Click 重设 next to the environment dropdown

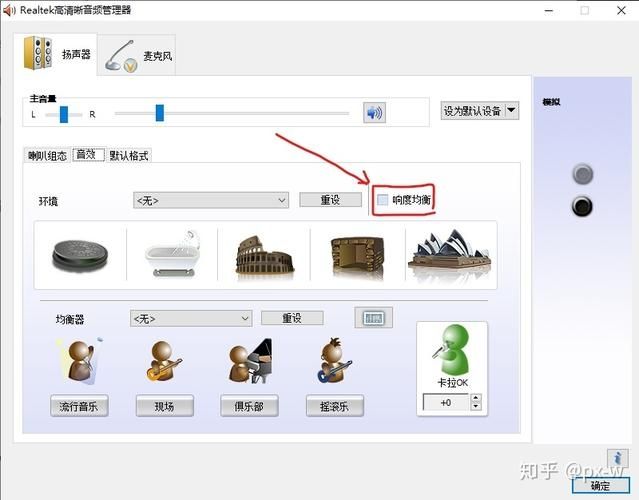[x=330, y=200]
